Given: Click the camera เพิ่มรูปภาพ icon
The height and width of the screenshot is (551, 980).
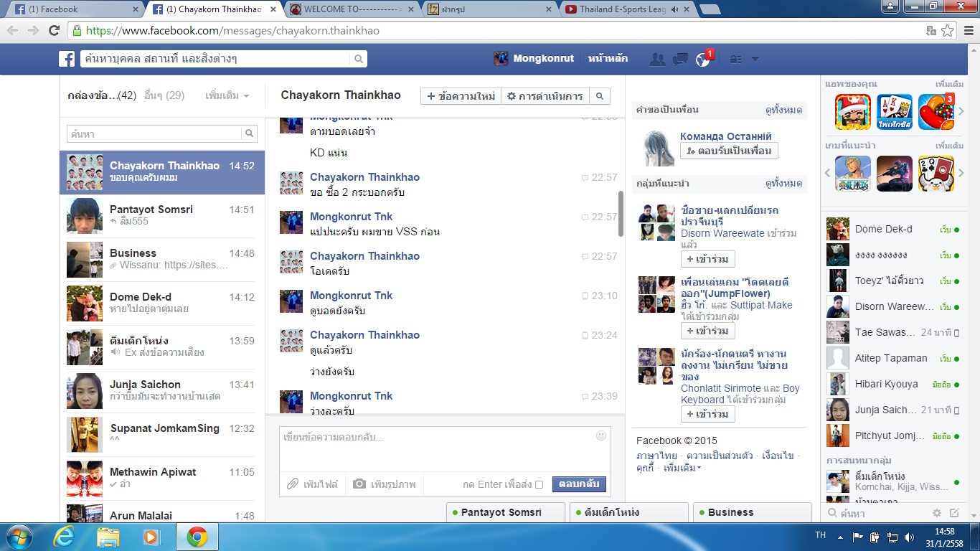Looking at the screenshot, I should point(359,484).
